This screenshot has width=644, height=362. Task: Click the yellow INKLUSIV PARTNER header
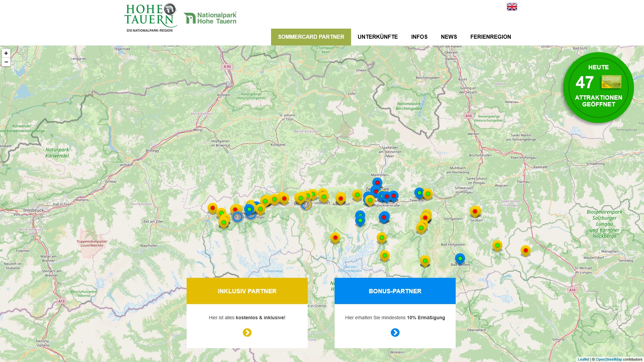(x=247, y=291)
